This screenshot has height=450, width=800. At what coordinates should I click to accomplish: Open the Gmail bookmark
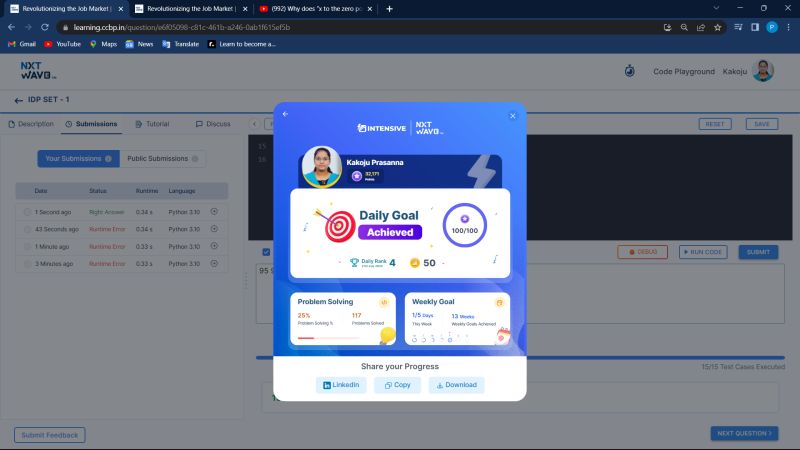coord(22,44)
